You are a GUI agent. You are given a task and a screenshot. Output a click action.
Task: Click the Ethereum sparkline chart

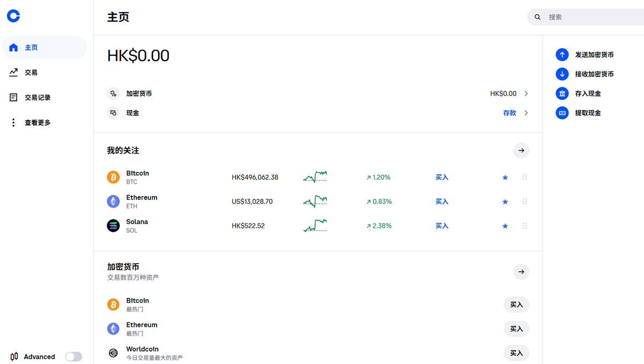click(315, 201)
